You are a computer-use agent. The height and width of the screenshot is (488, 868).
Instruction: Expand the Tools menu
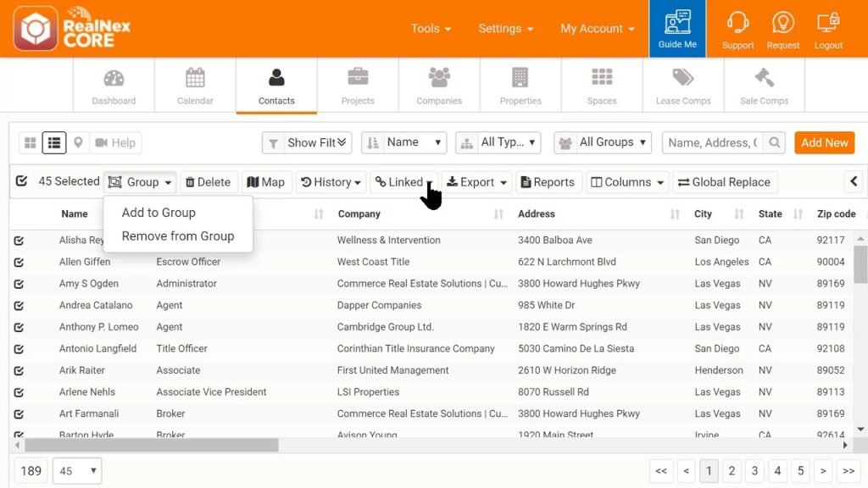pos(431,29)
